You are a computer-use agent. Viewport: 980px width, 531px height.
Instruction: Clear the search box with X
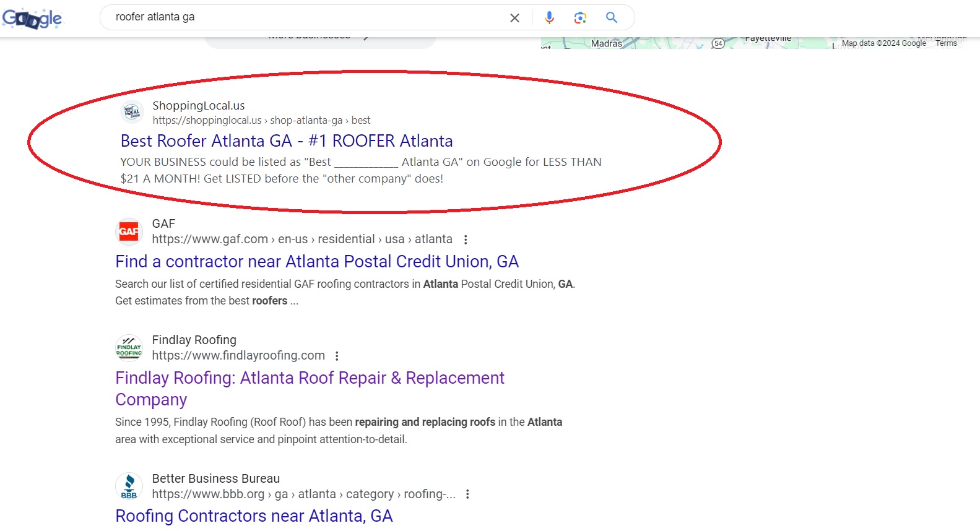[514, 18]
